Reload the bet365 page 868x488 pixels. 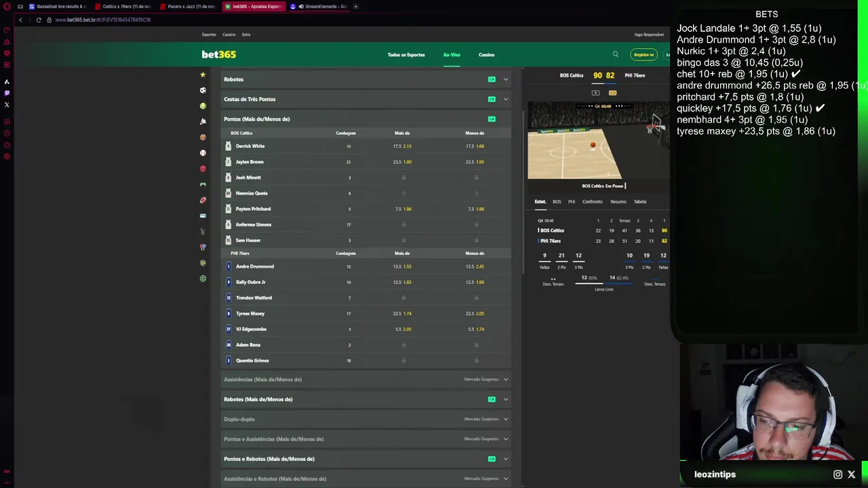pos(39,20)
